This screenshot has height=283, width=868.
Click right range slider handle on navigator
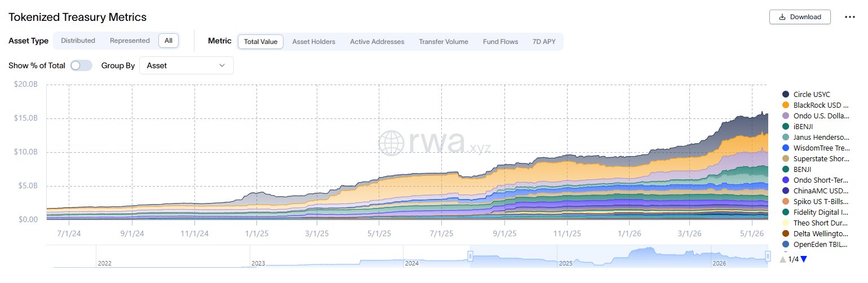click(x=767, y=257)
